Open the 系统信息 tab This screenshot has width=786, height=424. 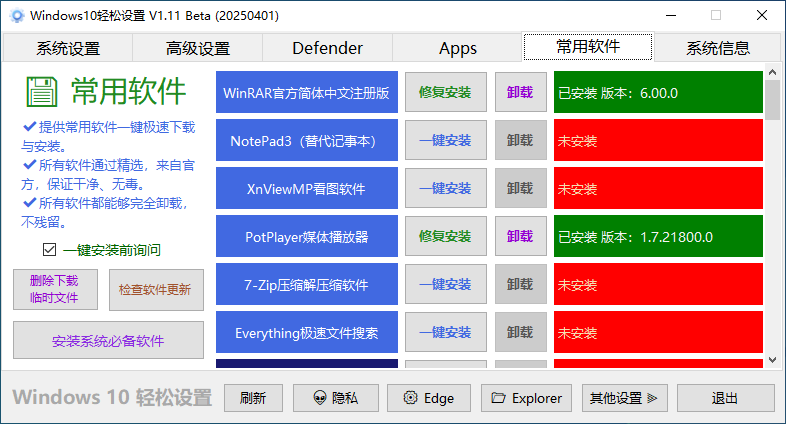pyautogui.click(x=718, y=48)
